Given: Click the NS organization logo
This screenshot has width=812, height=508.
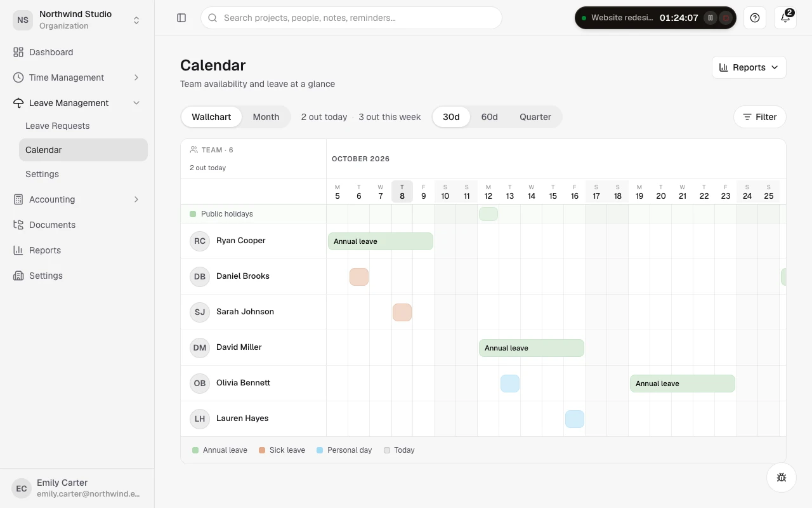Looking at the screenshot, I should [23, 20].
